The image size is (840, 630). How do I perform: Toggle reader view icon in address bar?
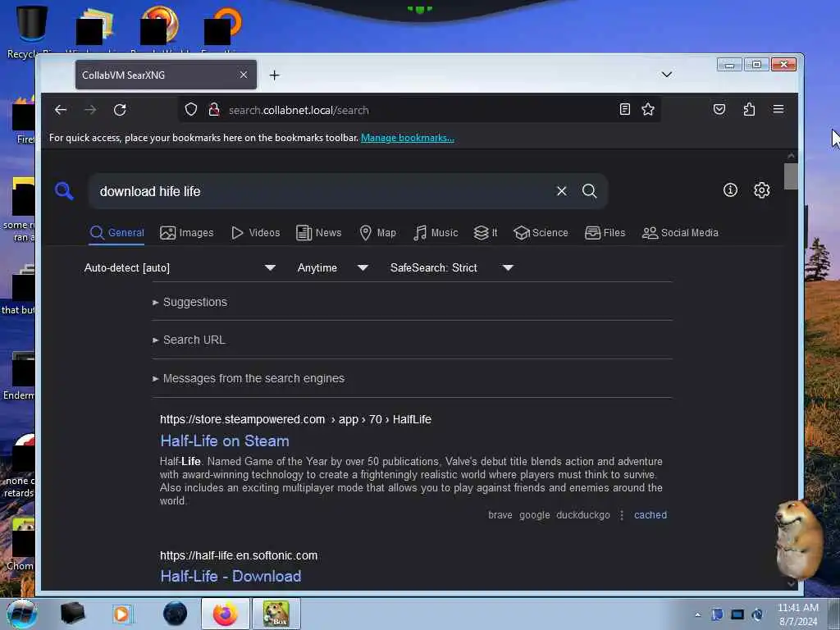(624, 110)
